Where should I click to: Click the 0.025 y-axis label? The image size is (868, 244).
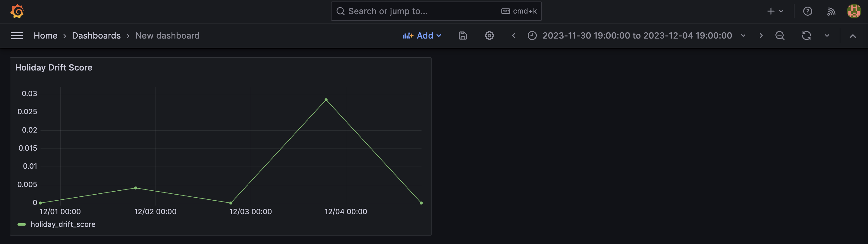tap(27, 111)
